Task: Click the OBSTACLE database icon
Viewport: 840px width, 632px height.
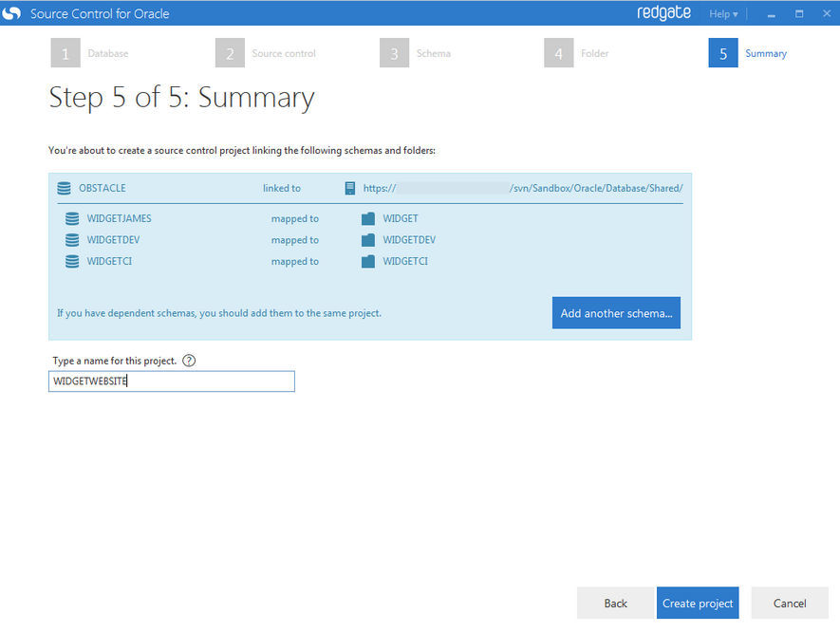Action: coord(64,189)
